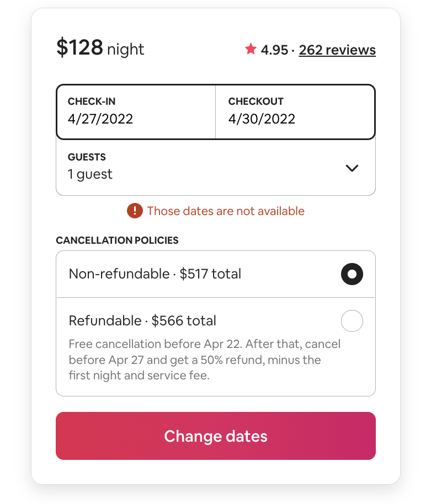The image size is (447, 504).
Task: Click the red star rating icon
Action: click(x=251, y=50)
